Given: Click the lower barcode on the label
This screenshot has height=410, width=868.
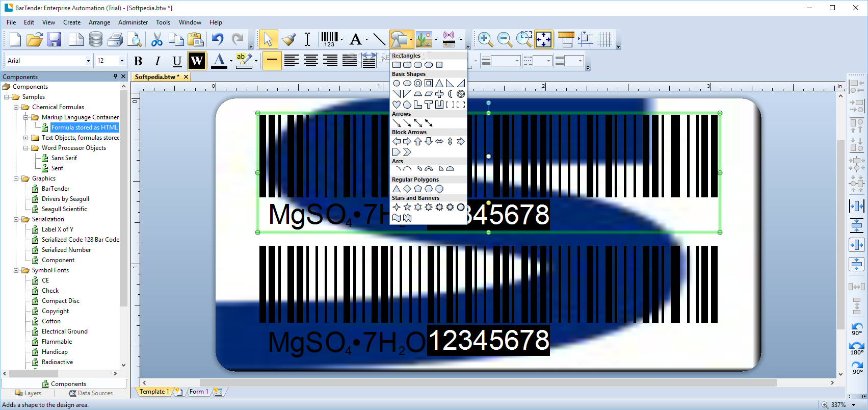Looking at the screenshot, I should tap(488, 285).
